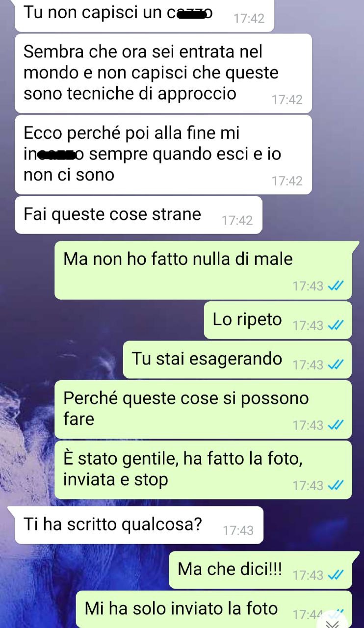
Task: Tap 17:42 timestamp on 'Fai queste cose strane'
Action: coord(237,220)
